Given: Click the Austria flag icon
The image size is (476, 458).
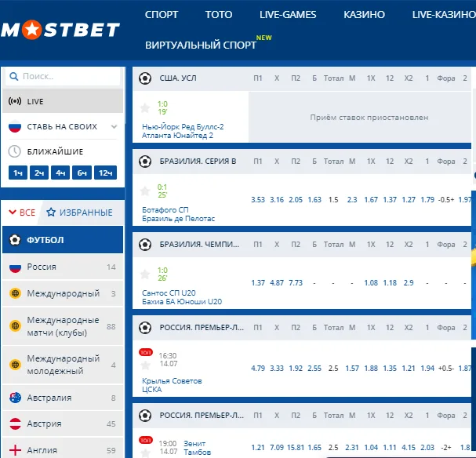Looking at the screenshot, I should (15, 423).
